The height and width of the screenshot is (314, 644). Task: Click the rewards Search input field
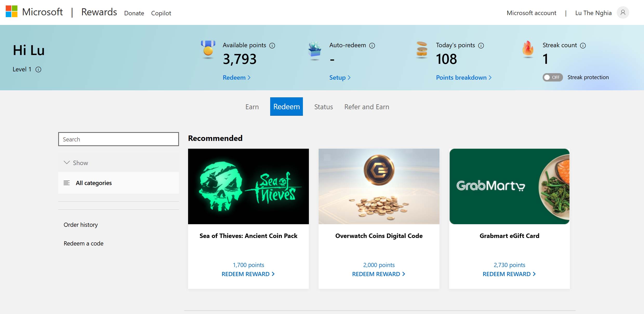pos(118,139)
